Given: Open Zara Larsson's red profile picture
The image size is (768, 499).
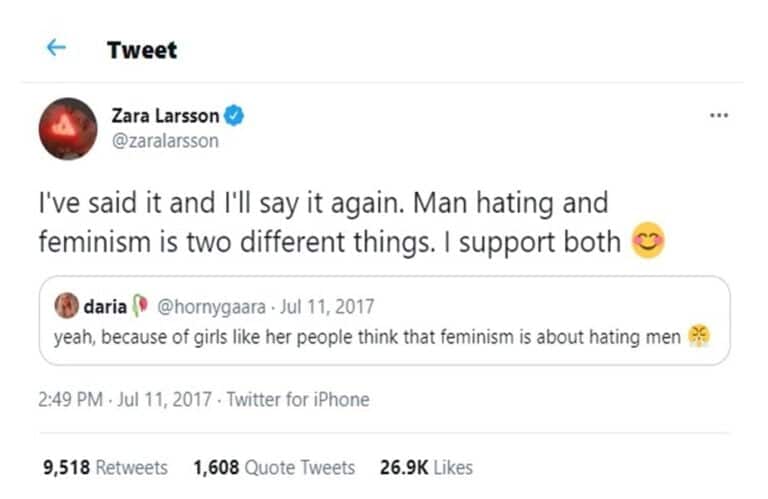Looking at the screenshot, I should click(x=69, y=128).
